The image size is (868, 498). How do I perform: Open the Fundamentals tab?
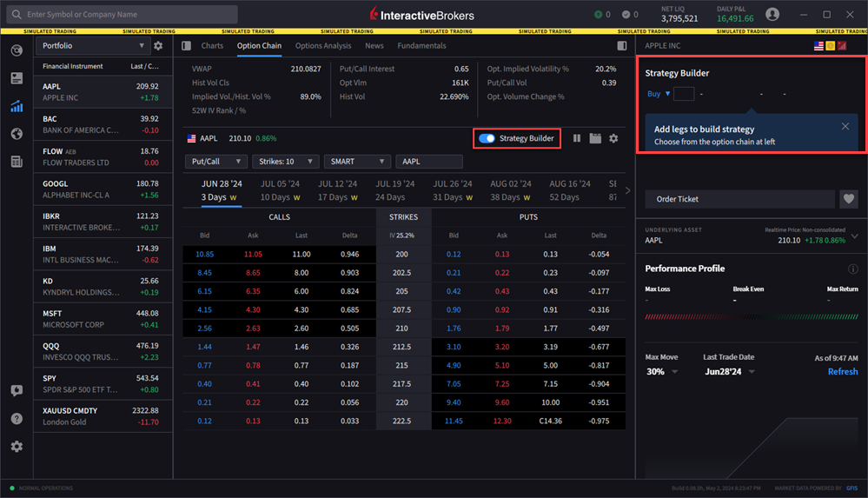[x=421, y=46]
